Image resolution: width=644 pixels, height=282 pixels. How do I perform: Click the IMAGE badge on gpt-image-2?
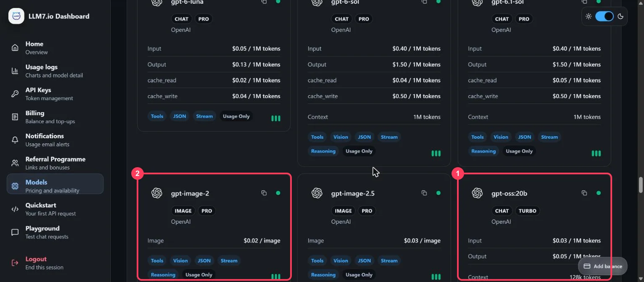pyautogui.click(x=183, y=211)
